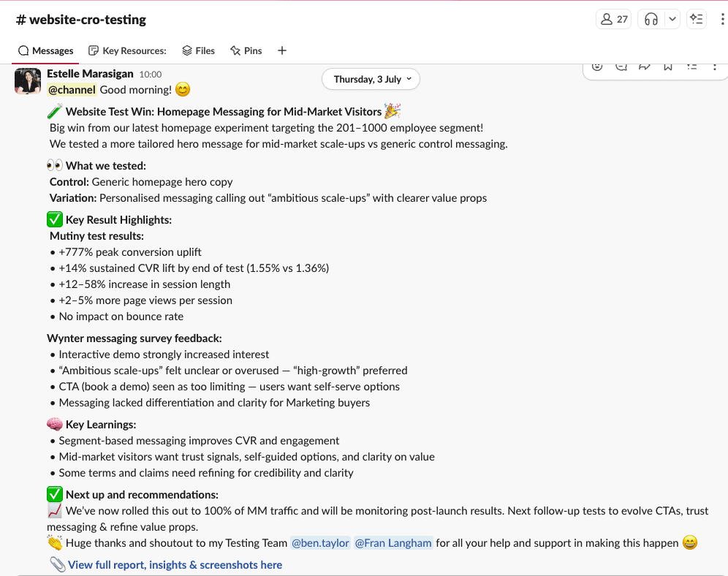Click the party popper emoji
The height and width of the screenshot is (576, 728).
tap(393, 111)
